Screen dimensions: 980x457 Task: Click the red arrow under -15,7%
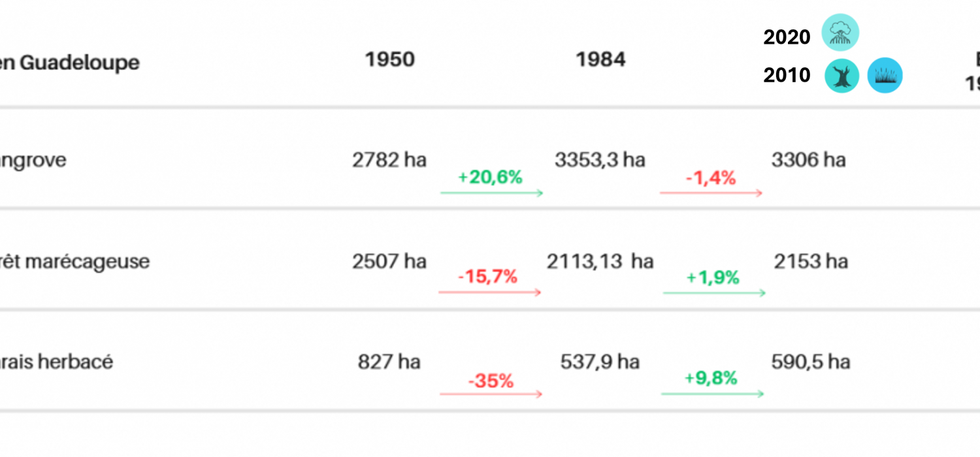[x=490, y=292]
